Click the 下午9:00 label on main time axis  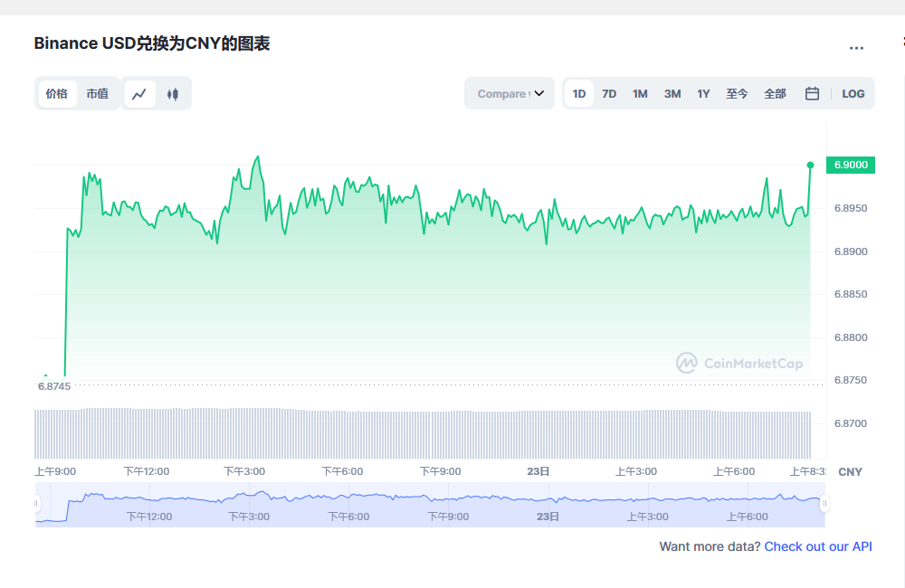click(440, 471)
